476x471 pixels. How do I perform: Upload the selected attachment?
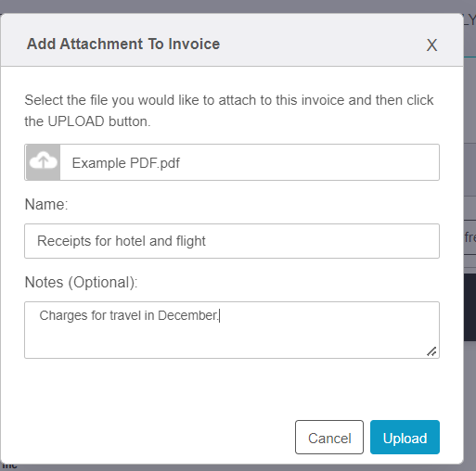(x=405, y=438)
